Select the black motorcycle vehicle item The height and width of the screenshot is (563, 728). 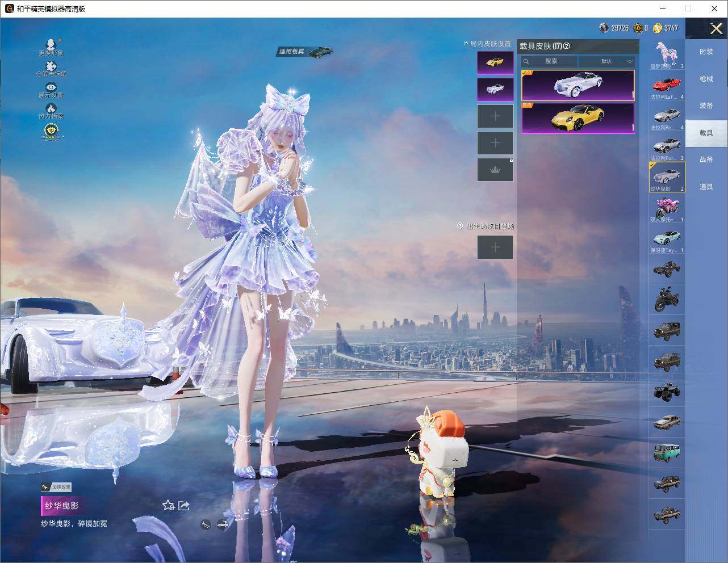pos(667,299)
